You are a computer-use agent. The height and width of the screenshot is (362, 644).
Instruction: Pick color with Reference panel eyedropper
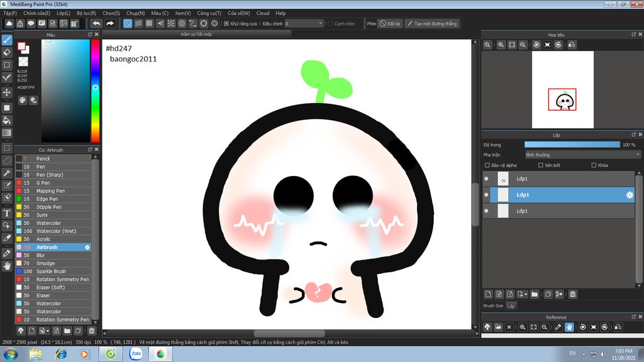tap(558, 327)
